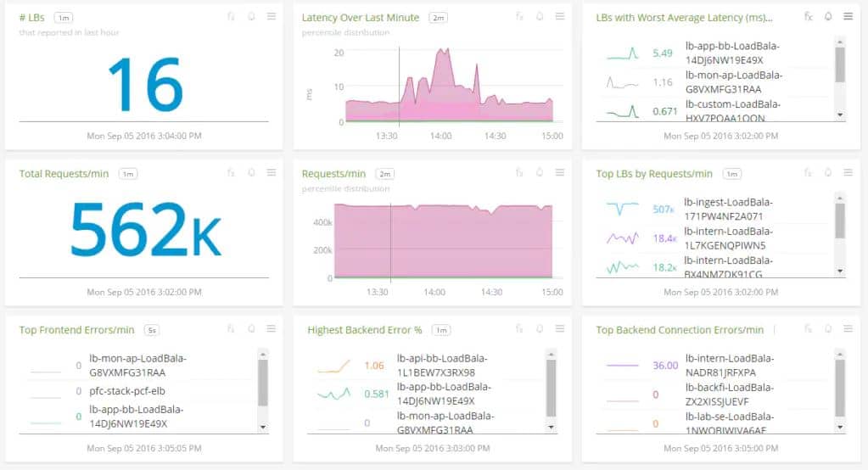The height and width of the screenshot is (470, 868).
Task: Select lb-intern-LoadBala row showing 36.00
Action: pos(714,366)
